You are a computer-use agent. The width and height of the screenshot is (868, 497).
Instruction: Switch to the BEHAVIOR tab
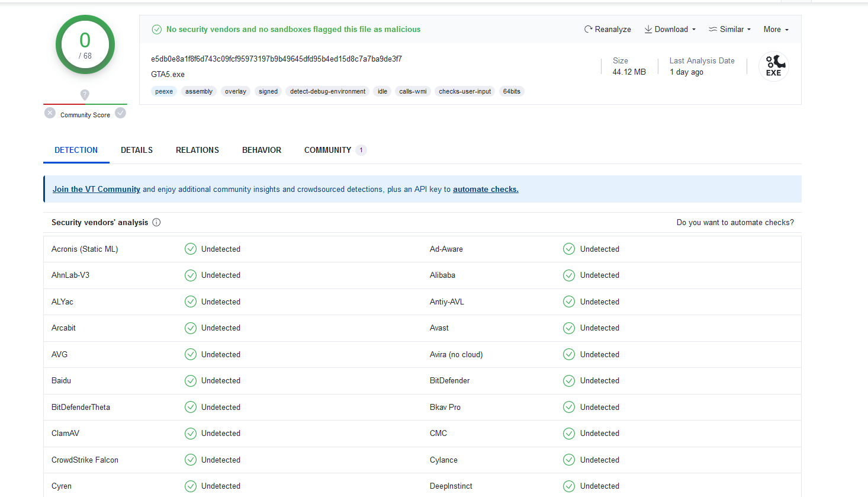click(261, 150)
